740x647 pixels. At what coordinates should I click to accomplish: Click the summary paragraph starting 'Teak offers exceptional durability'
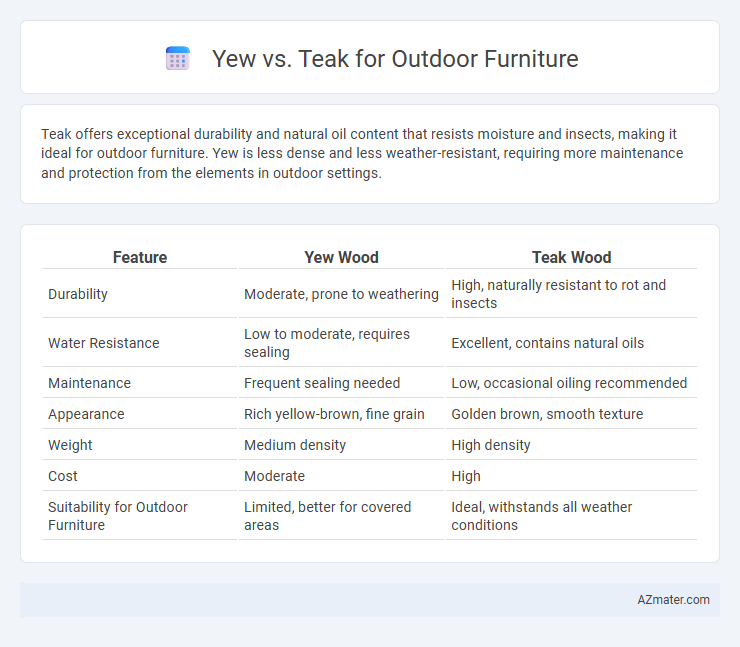point(362,153)
